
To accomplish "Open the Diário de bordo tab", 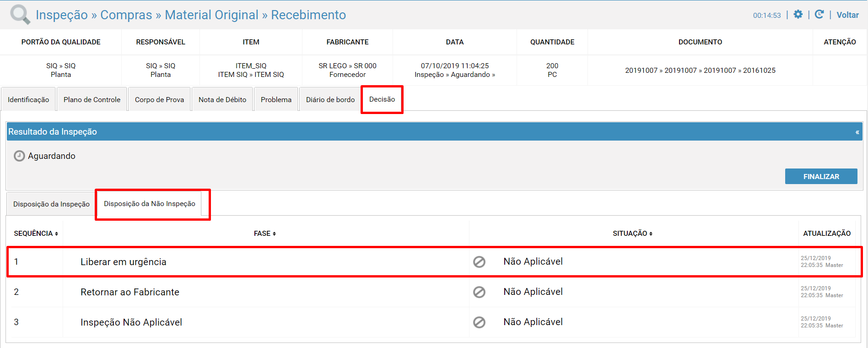I will (330, 99).
